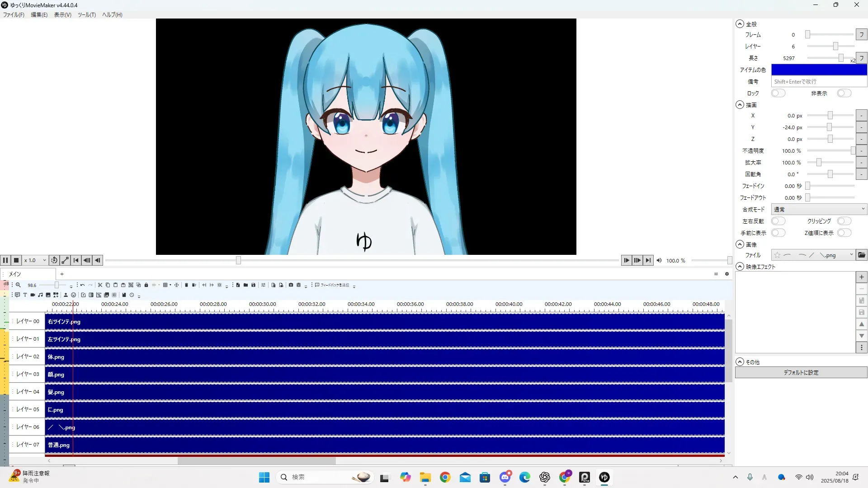Open image file browse folder icon
This screenshot has height=488, width=868.
pyautogui.click(x=862, y=255)
